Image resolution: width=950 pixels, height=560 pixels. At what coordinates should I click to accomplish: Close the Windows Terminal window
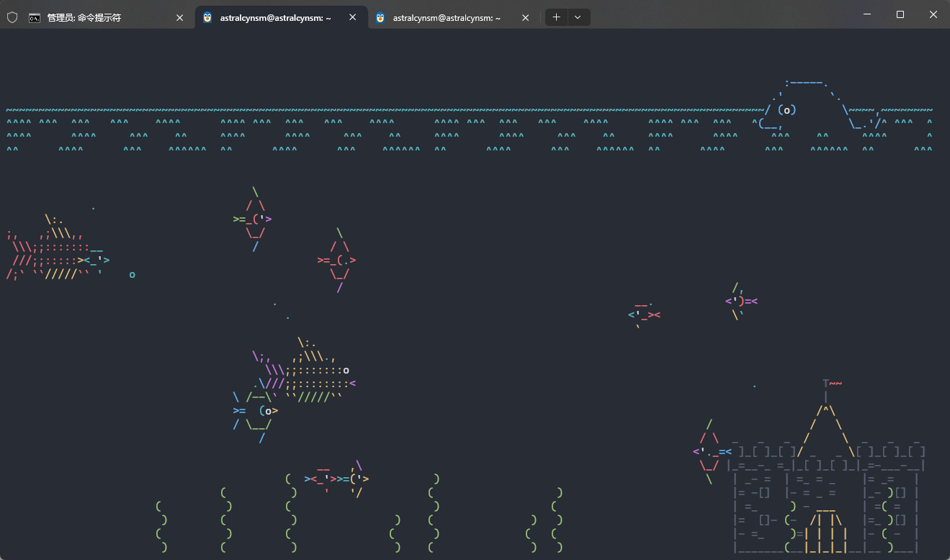coord(933,14)
